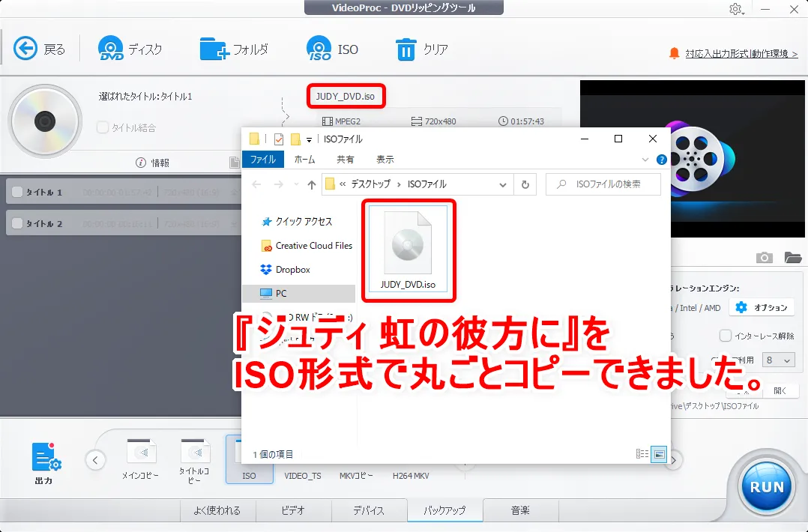Go forward in Explorer navigation

click(278, 184)
